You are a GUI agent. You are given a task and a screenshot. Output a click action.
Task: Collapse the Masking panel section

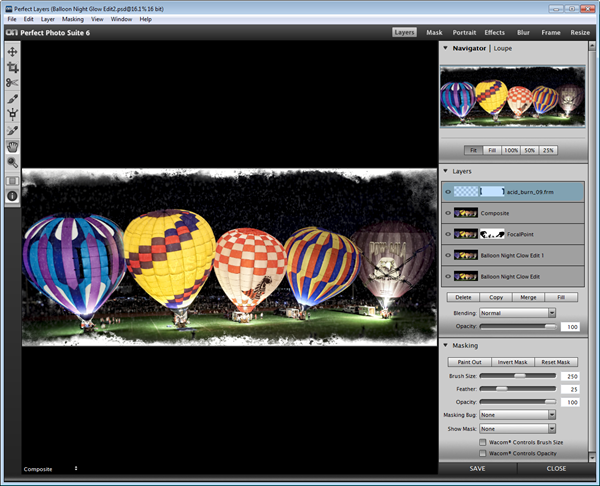pyautogui.click(x=445, y=345)
